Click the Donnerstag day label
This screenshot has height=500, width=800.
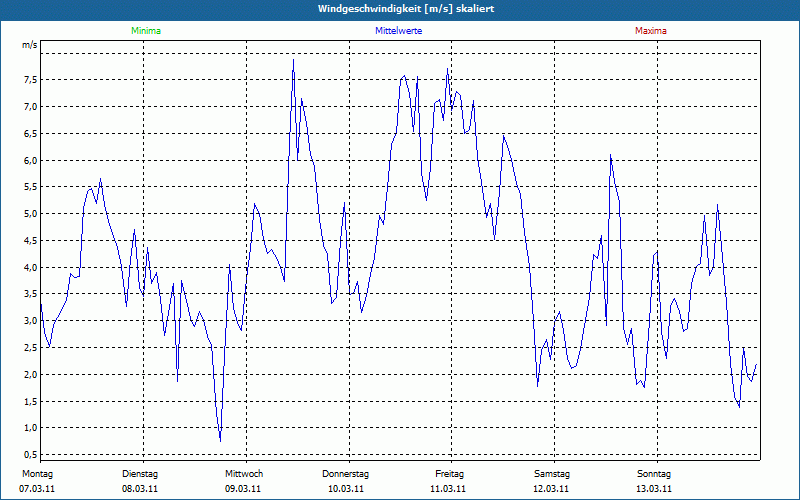[x=345, y=474]
